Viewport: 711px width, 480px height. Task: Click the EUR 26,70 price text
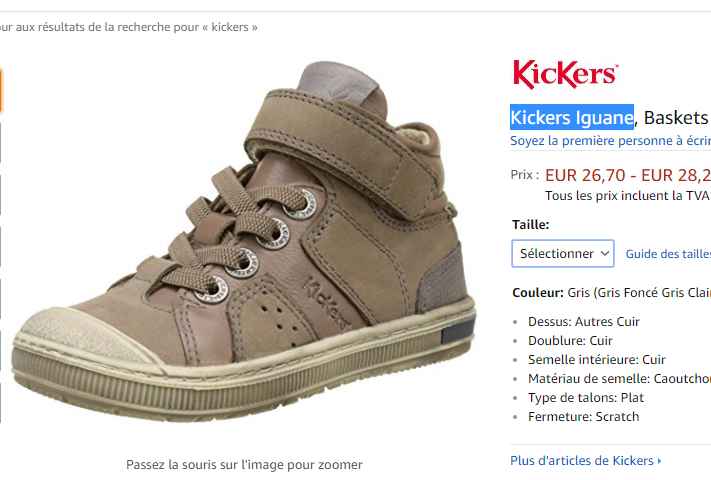585,175
